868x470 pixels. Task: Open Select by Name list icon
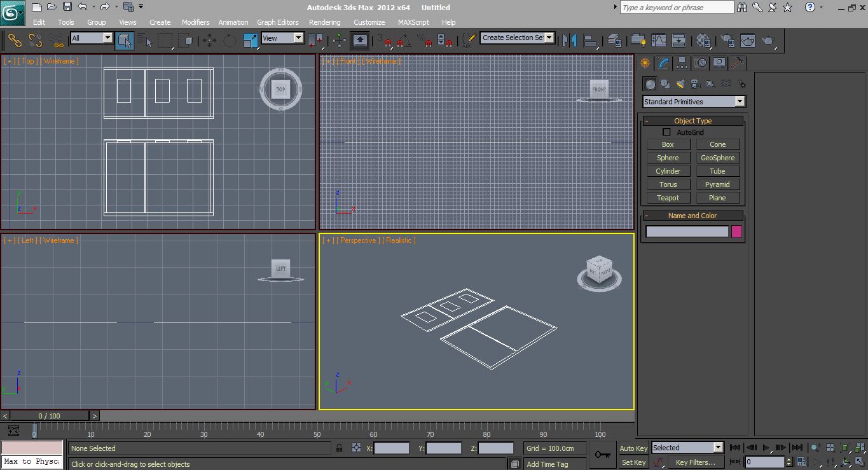click(x=145, y=41)
